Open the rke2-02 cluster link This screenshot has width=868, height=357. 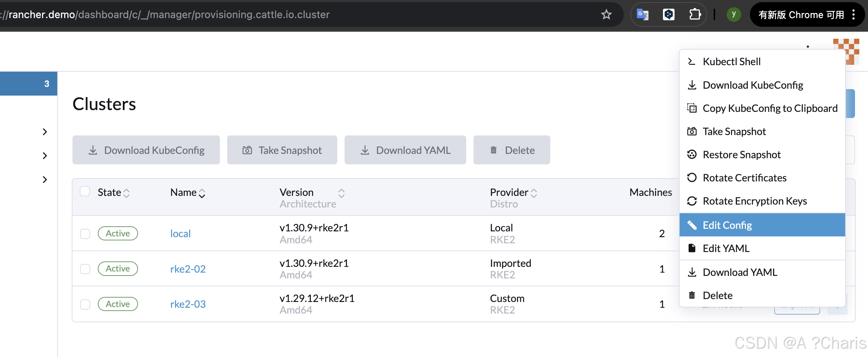pyautogui.click(x=188, y=269)
